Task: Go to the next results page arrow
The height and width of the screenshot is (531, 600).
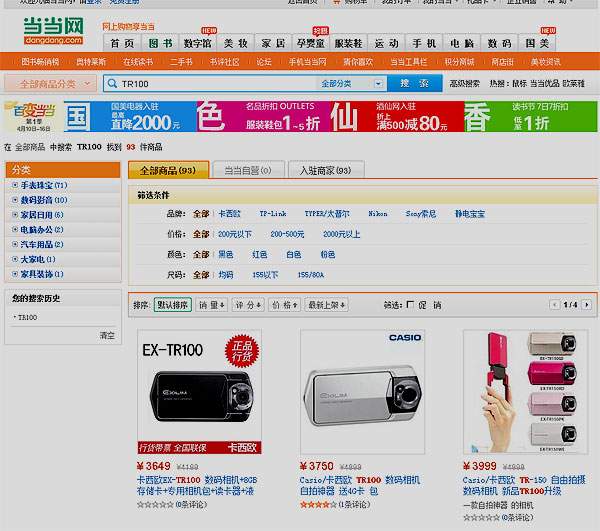Action: pos(587,305)
